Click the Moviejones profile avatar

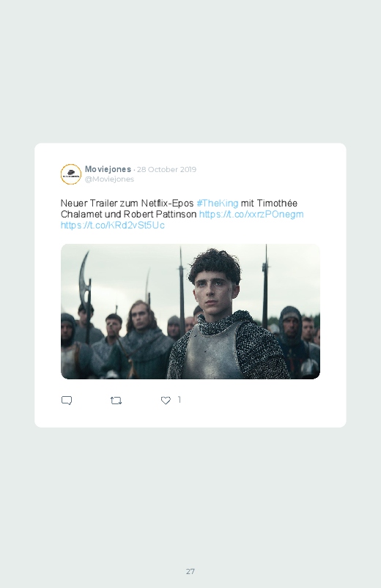tap(71, 174)
